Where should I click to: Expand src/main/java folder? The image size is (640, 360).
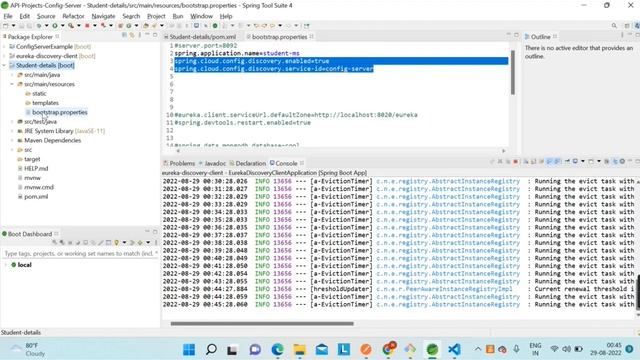tap(12, 75)
